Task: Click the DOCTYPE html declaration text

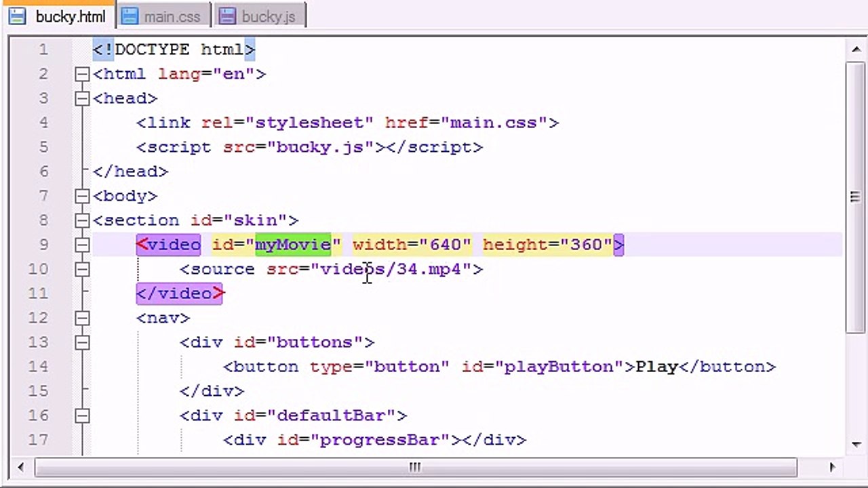Action: [174, 49]
